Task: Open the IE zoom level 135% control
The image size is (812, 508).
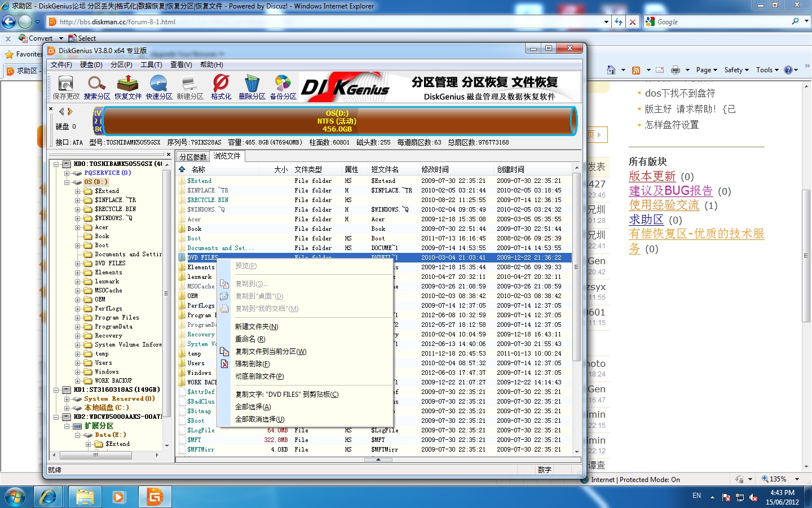Action: pos(780,479)
